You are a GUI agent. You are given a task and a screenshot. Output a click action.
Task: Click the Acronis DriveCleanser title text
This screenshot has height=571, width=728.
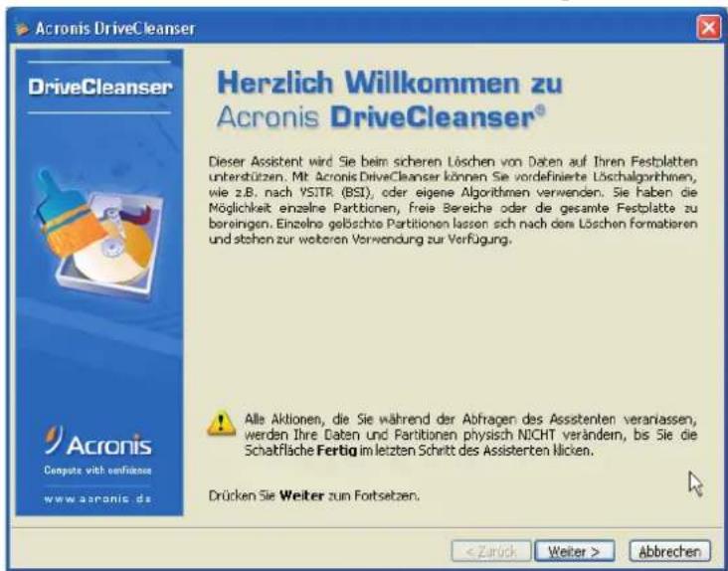[x=115, y=29]
